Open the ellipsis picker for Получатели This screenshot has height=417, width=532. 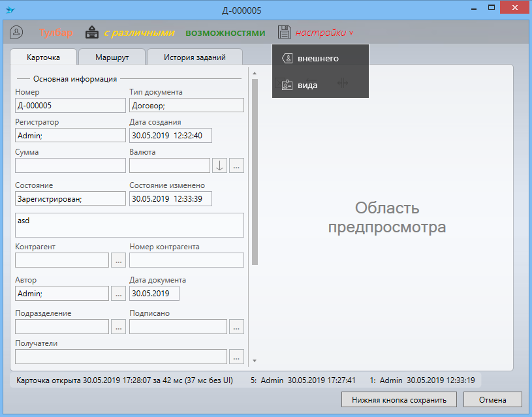236,357
